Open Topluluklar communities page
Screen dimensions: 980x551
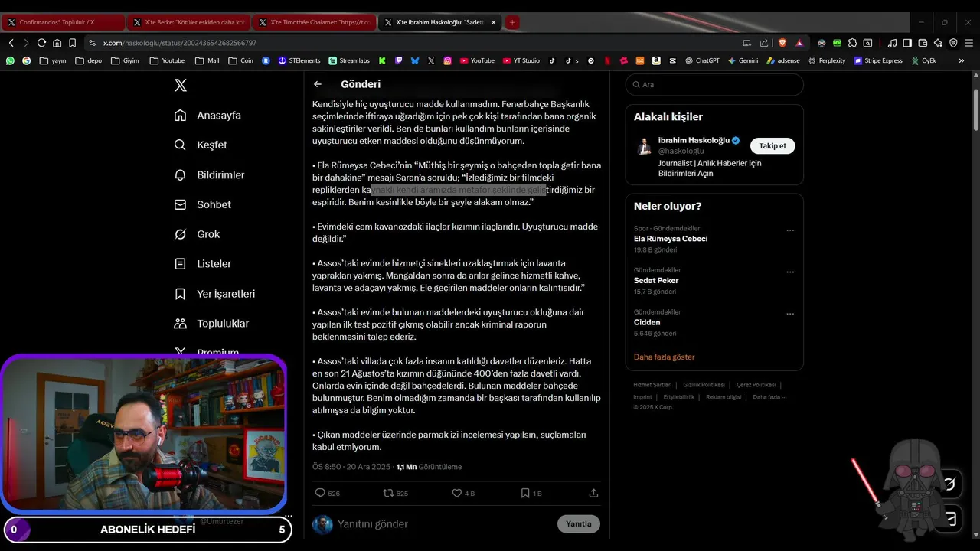211,324
